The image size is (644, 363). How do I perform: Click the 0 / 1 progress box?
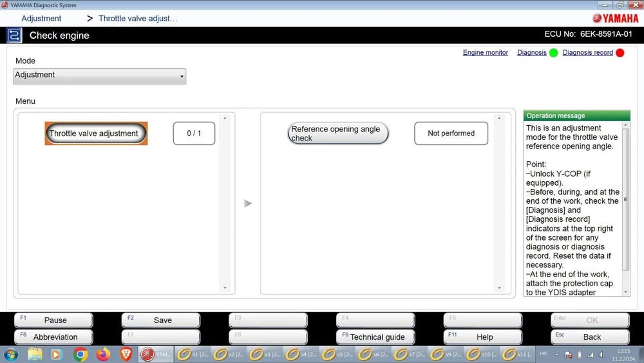point(194,133)
